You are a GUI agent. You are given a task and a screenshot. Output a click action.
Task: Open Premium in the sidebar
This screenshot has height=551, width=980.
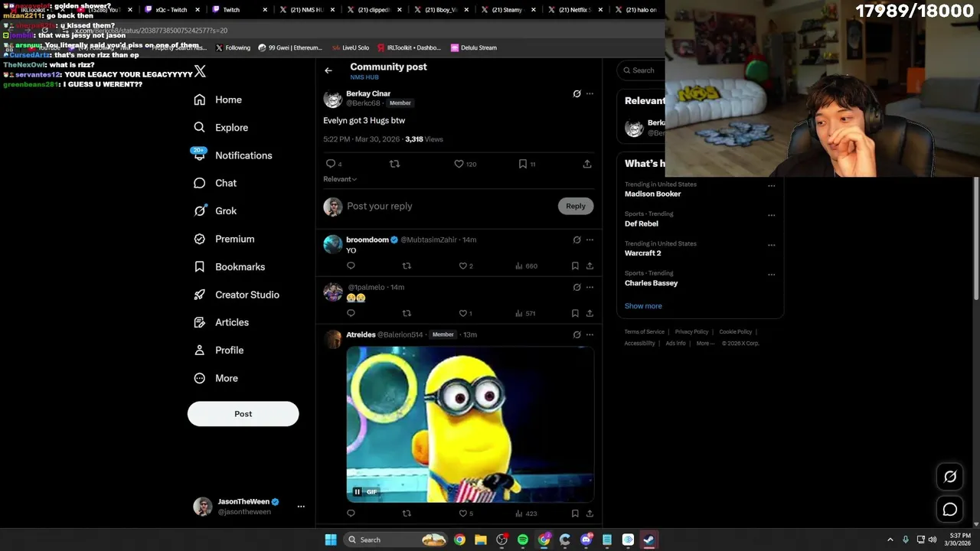pyautogui.click(x=224, y=239)
